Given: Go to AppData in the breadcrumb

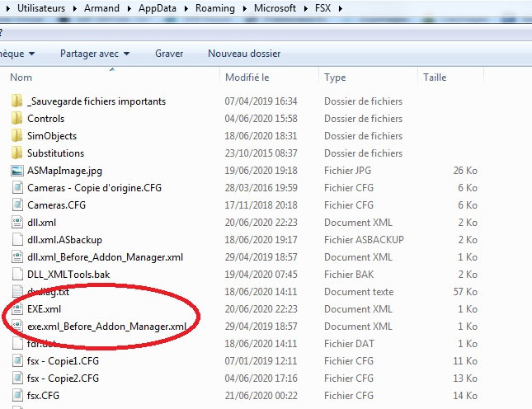Looking at the screenshot, I should coord(158,8).
